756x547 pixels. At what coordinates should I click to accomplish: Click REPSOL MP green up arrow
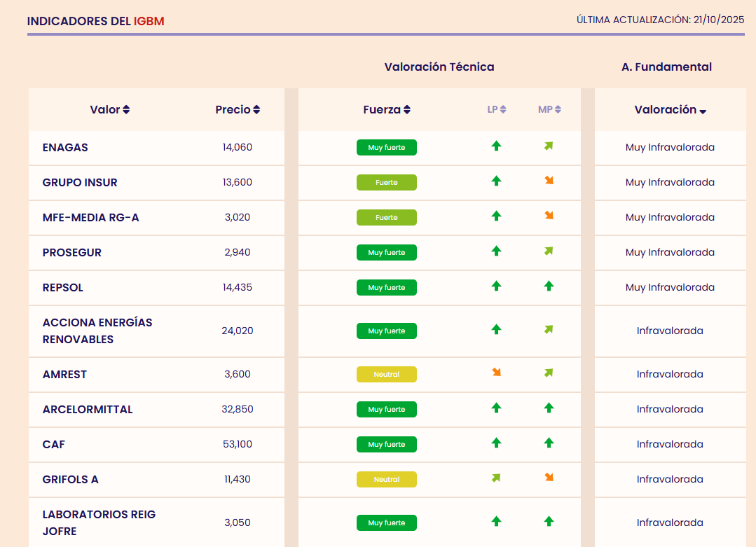[x=549, y=286]
